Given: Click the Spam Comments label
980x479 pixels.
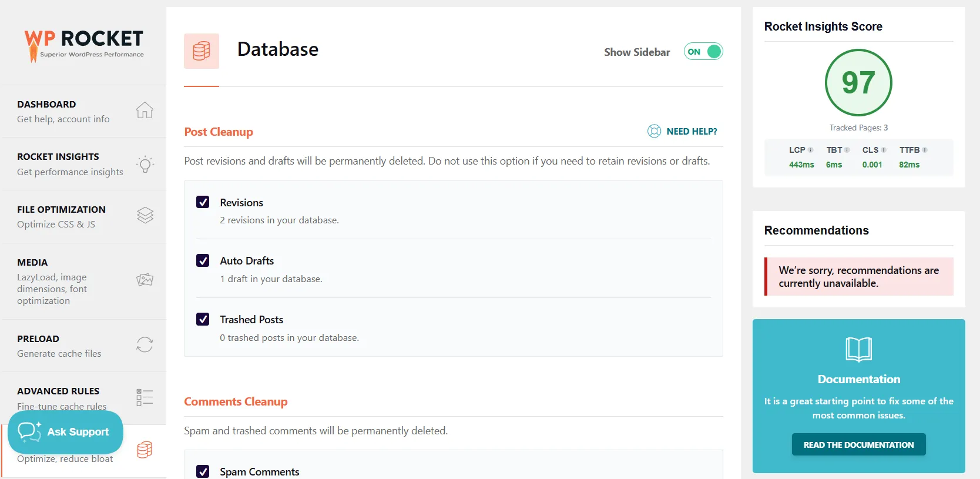Looking at the screenshot, I should [x=259, y=471].
